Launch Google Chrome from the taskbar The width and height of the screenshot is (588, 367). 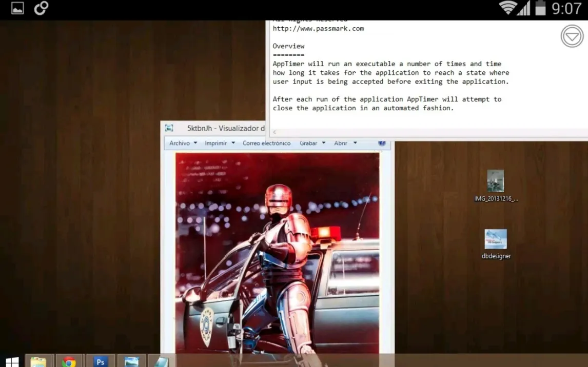[69, 361]
